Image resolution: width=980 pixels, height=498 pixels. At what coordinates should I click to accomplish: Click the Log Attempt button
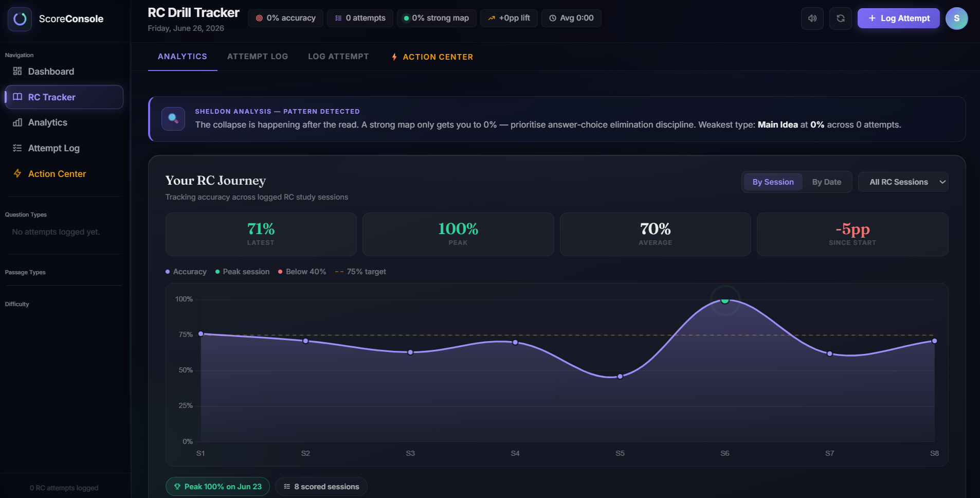click(x=899, y=19)
